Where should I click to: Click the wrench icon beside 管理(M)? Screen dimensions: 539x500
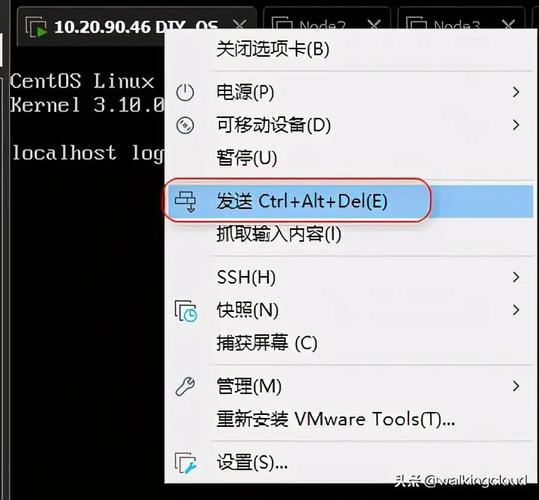tap(185, 386)
